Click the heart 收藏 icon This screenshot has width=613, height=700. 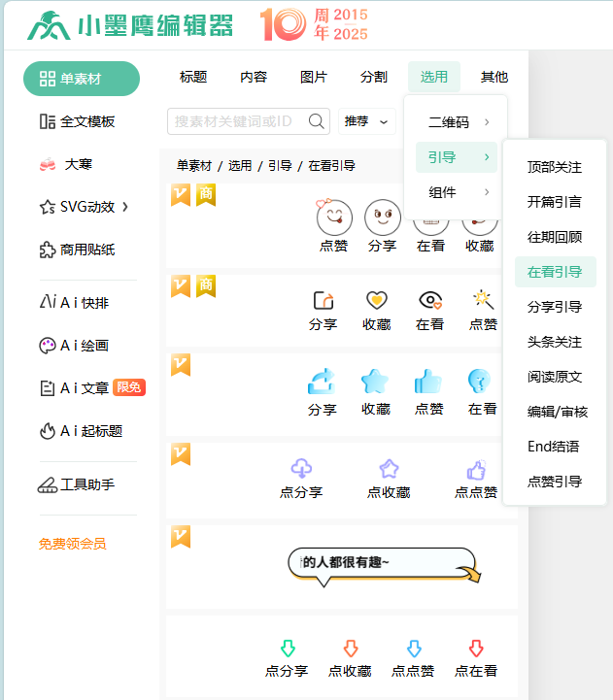(x=376, y=300)
